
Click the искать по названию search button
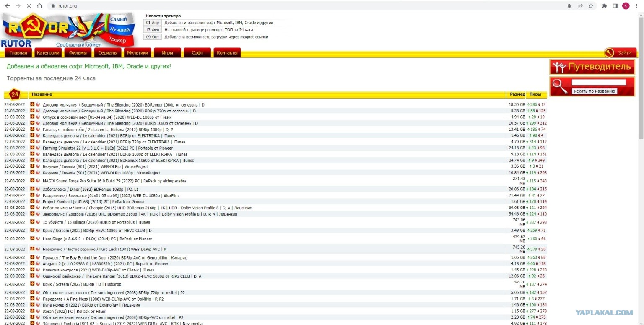tap(594, 91)
